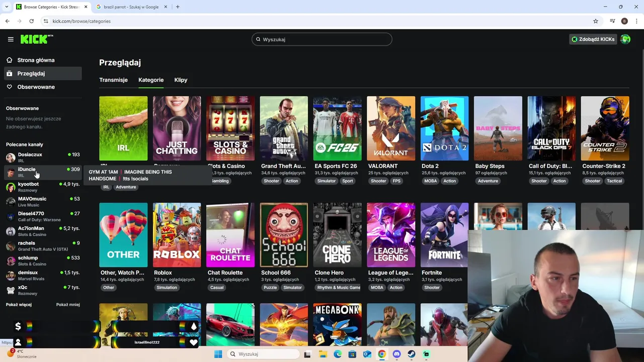Select the Browse Categories Kick tab
This screenshot has height=362, width=644.
click(51, 7)
